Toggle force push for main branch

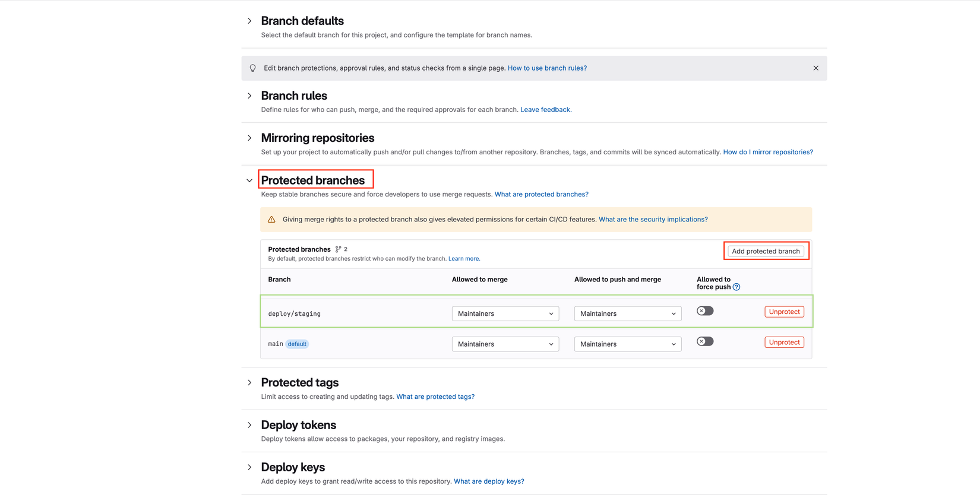pyautogui.click(x=705, y=341)
